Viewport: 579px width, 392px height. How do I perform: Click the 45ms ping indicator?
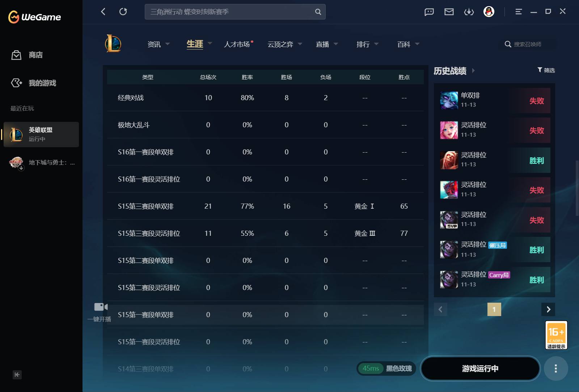point(371,368)
